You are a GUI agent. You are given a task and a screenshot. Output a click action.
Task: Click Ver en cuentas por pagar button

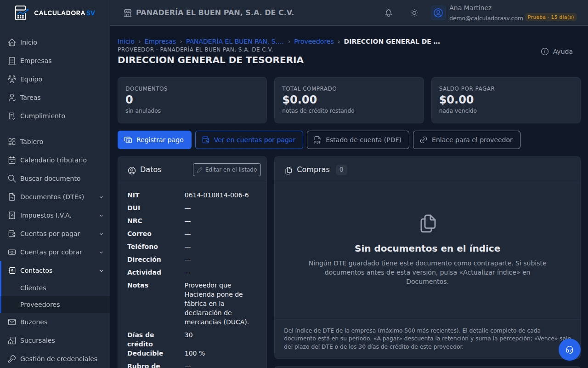tap(249, 140)
